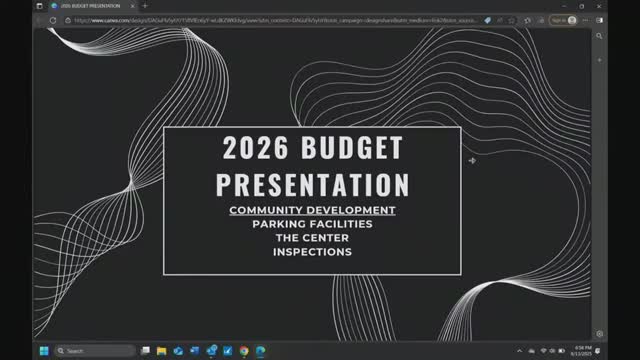
Task: Show hidden system tray icons chevron
Action: click(519, 351)
